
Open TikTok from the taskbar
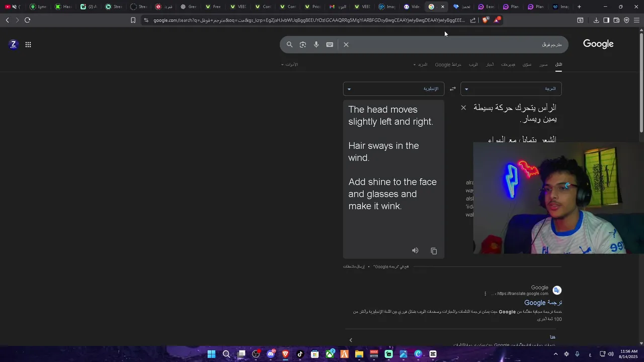coord(300,354)
